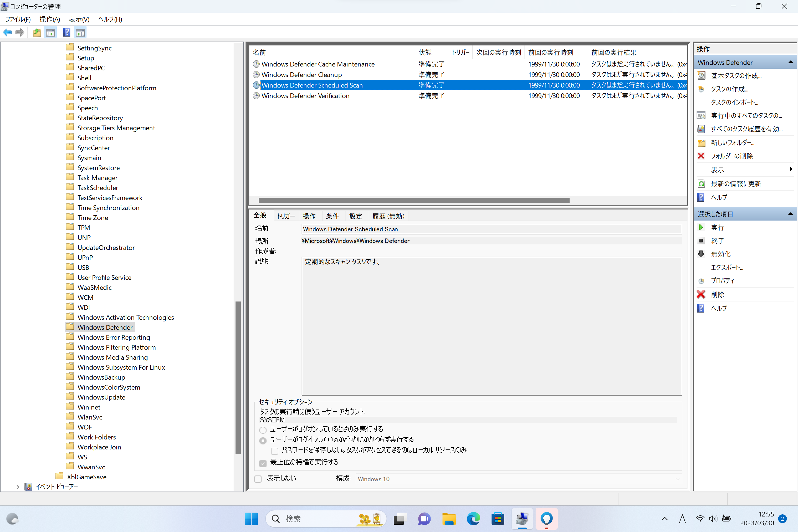The width and height of the screenshot is (798, 532).
Task: Click 基本タスクの作成 icon in actions pane
Action: (701, 75)
